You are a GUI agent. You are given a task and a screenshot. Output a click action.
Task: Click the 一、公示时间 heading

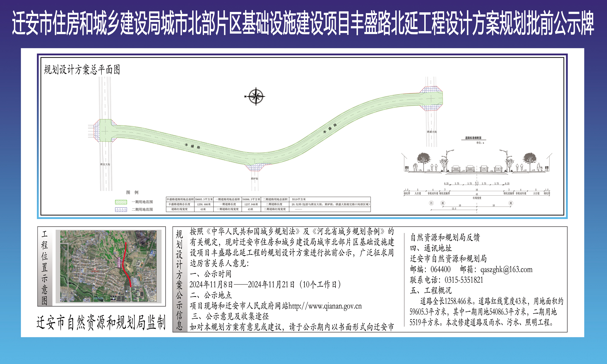pyautogui.click(x=210, y=274)
